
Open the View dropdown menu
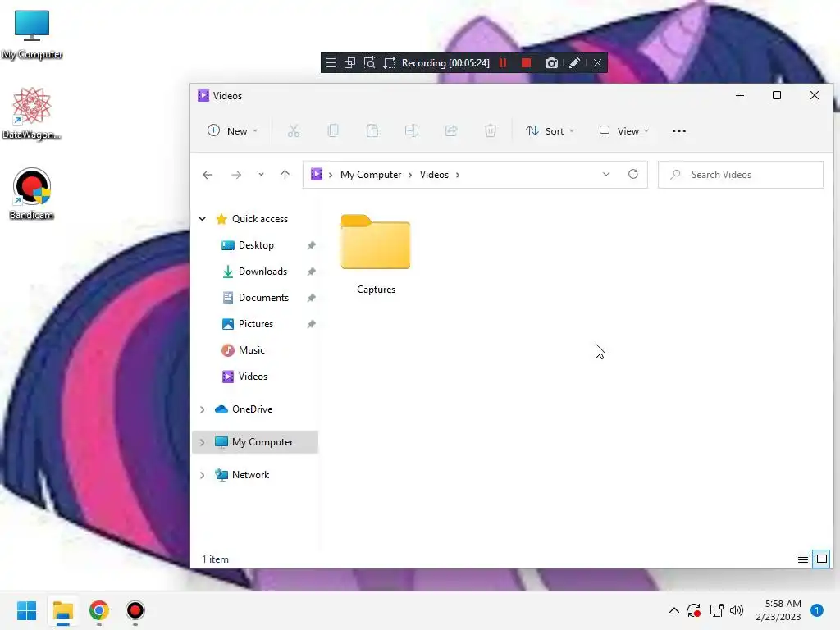[624, 130]
